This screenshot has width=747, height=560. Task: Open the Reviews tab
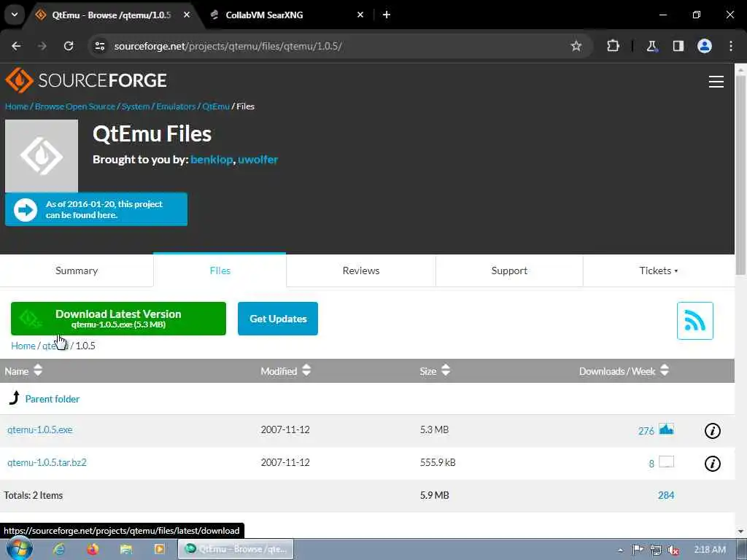click(x=360, y=271)
